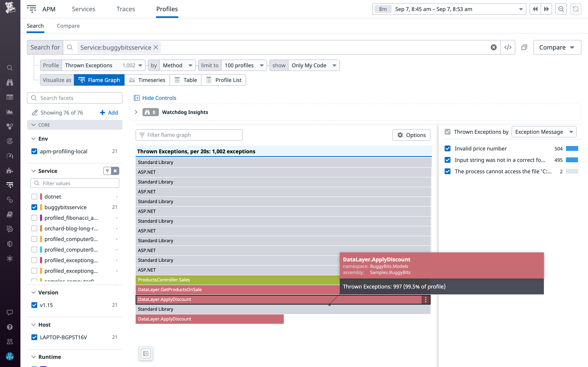Change the Only My Code show dropdown
Screen dimensions: 588x367
314,65
